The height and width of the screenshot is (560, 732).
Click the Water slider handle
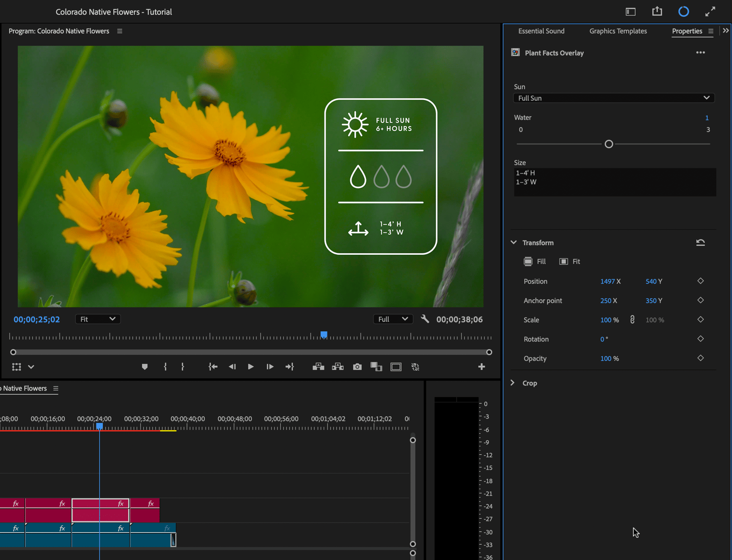[609, 144]
